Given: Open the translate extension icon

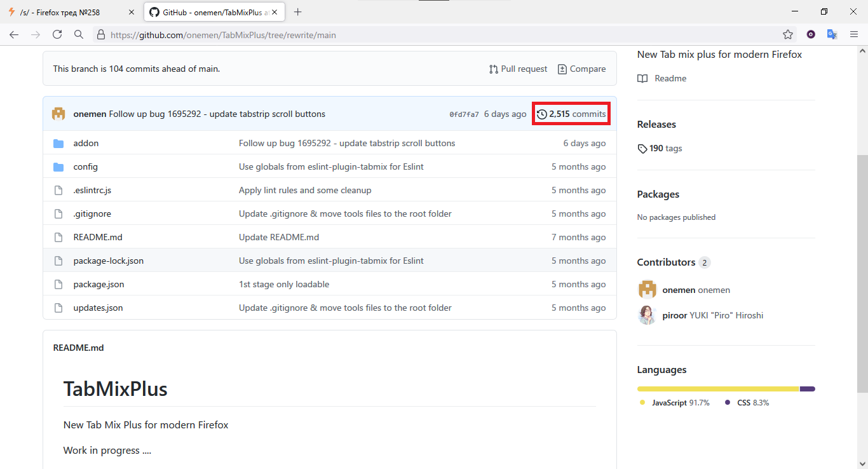Looking at the screenshot, I should pos(832,34).
